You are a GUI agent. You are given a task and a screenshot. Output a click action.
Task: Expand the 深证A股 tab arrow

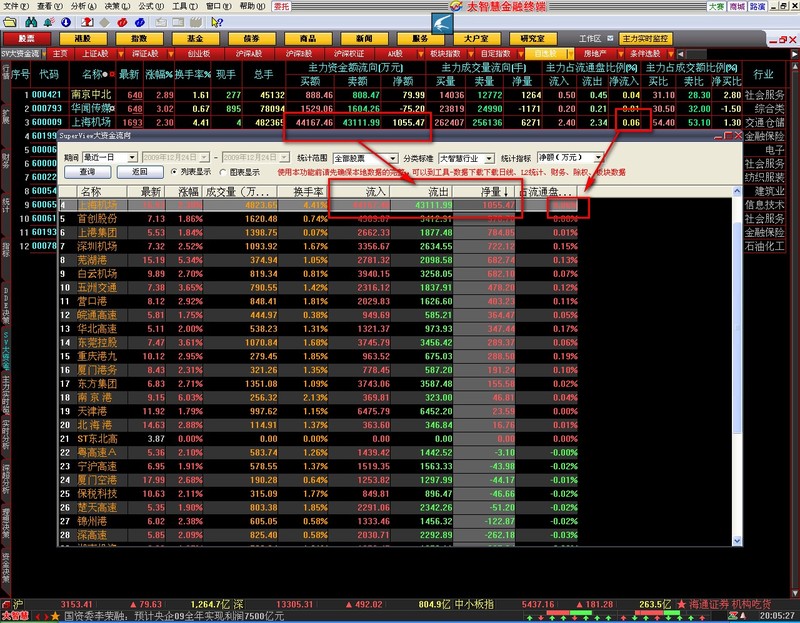(x=170, y=54)
